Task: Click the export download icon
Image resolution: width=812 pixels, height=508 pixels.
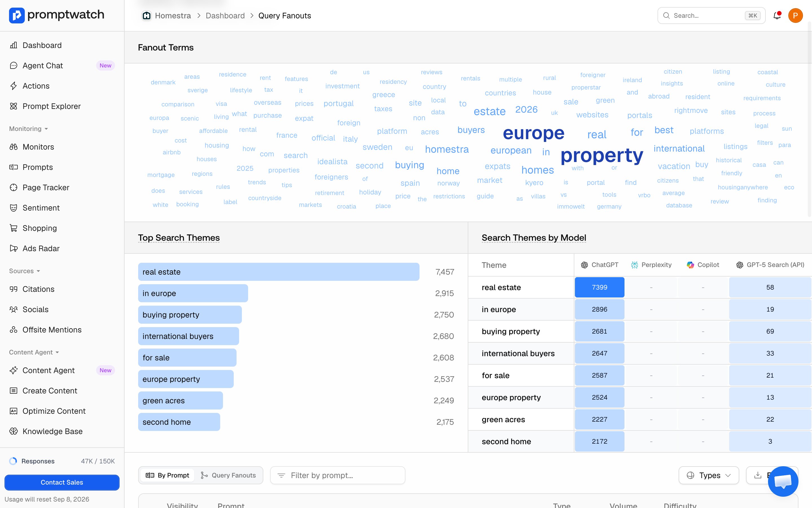Action: click(758, 475)
